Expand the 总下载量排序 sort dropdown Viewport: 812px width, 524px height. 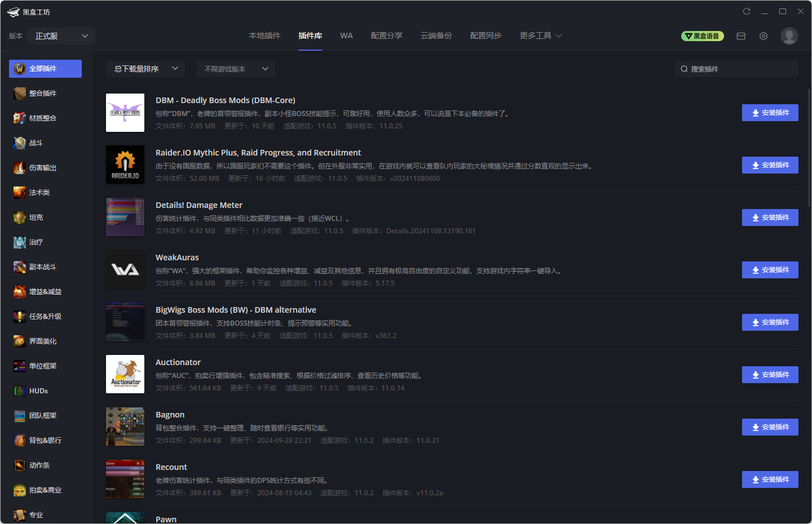145,69
